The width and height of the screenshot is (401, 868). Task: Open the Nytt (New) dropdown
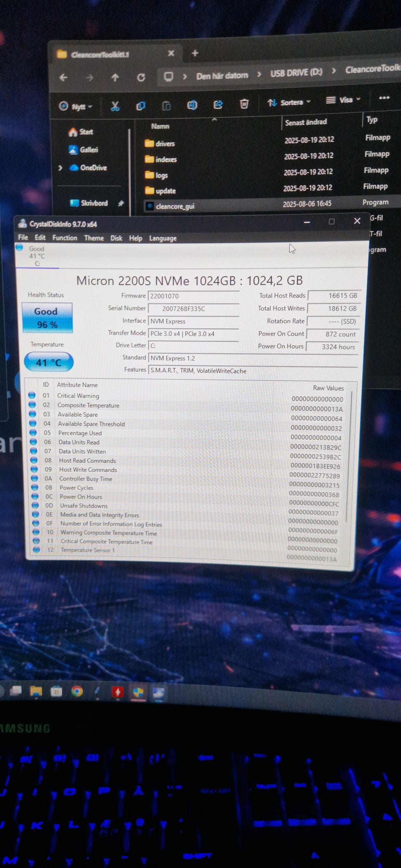pos(76,106)
